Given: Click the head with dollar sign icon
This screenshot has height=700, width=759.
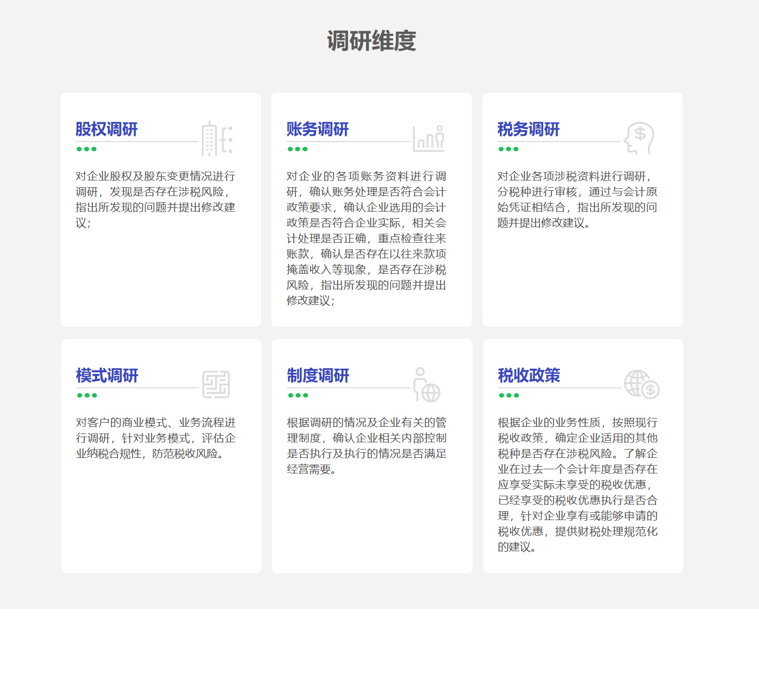Looking at the screenshot, I should pos(639,138).
